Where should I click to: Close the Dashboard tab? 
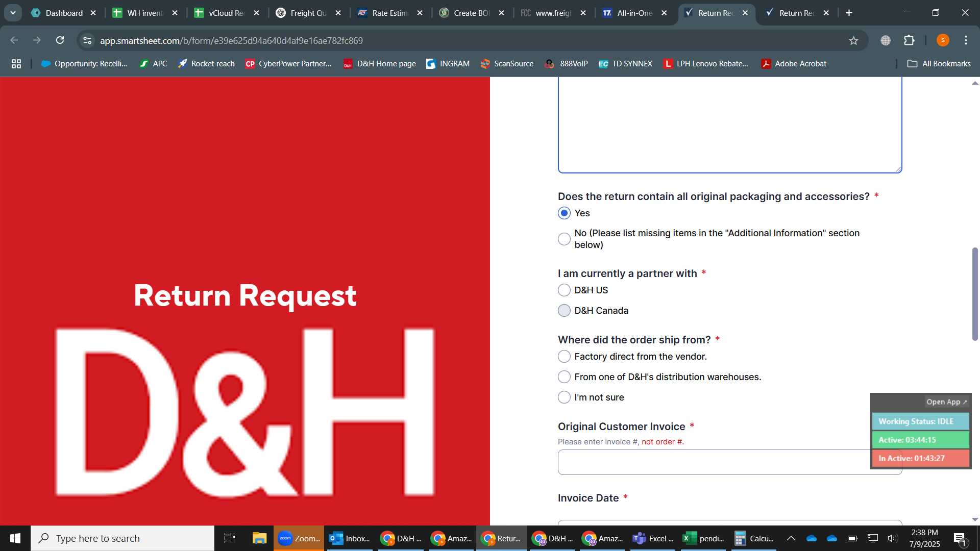[93, 13]
